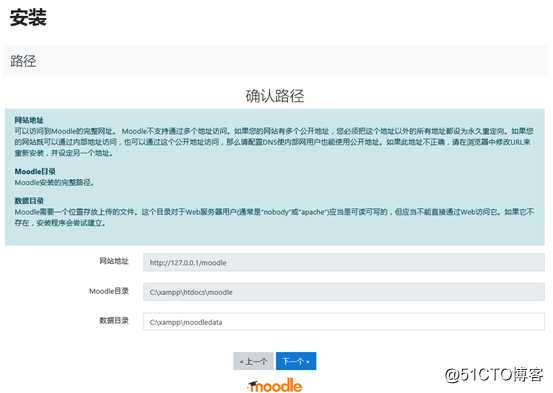The width and height of the screenshot is (553, 393).
Task: Click the 路径 section header
Action: [23, 61]
